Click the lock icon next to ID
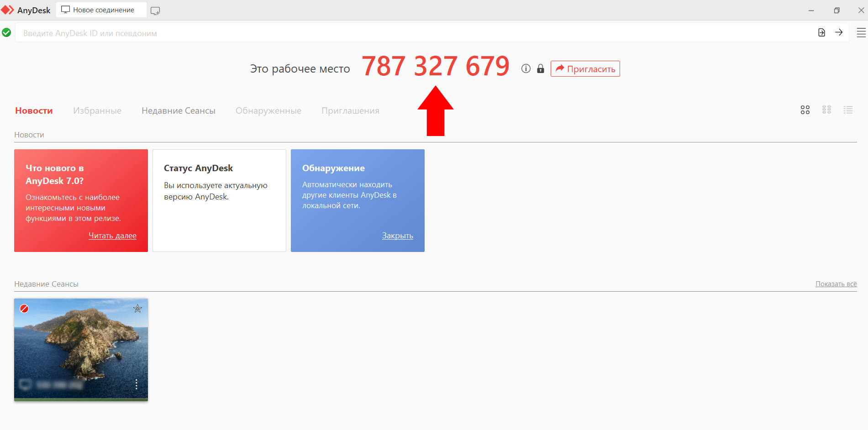Screen dimensions: 868x430 (541, 69)
